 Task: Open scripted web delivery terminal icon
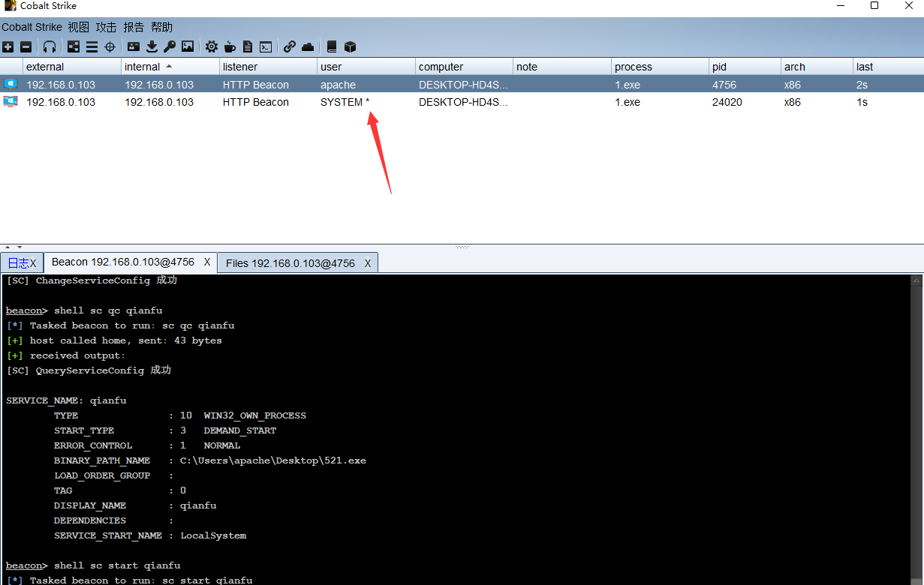pyautogui.click(x=266, y=46)
